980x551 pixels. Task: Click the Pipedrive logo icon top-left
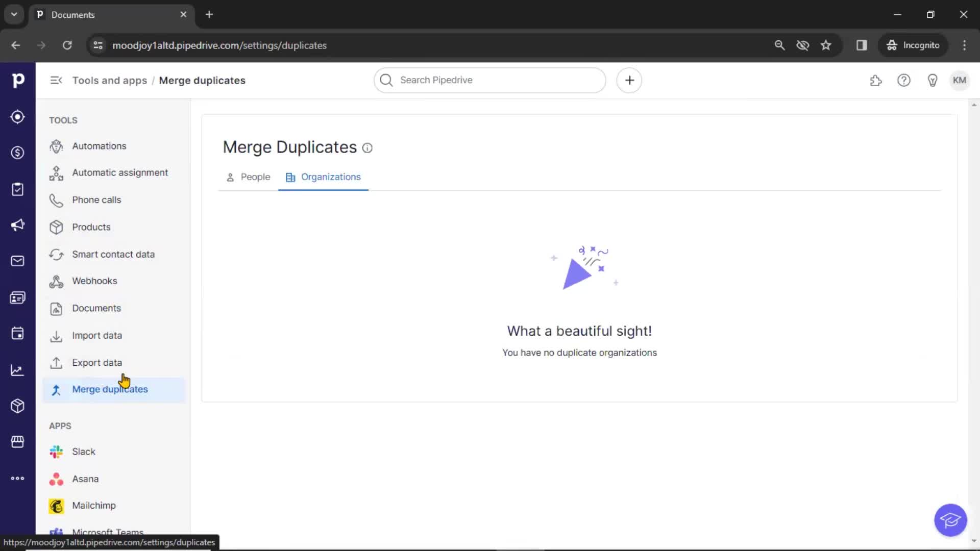18,80
